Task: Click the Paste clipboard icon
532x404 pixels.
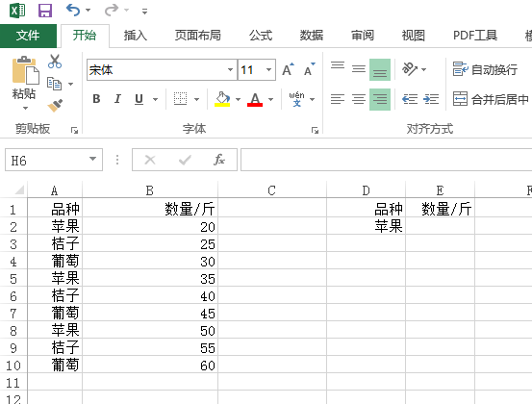Action: point(25,70)
